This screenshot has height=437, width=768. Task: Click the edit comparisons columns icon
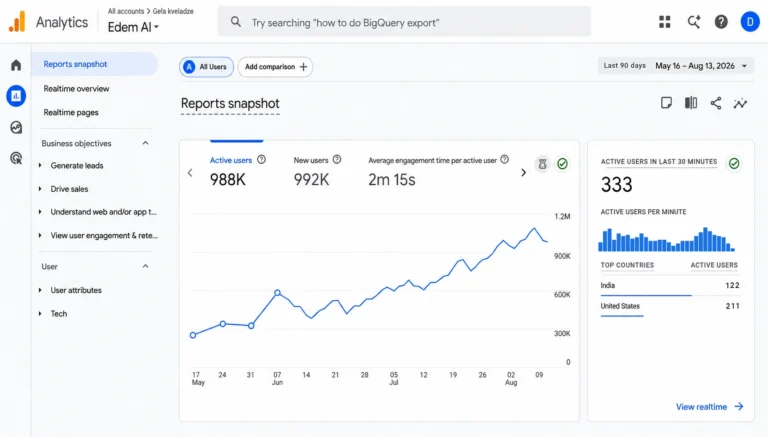tap(691, 103)
